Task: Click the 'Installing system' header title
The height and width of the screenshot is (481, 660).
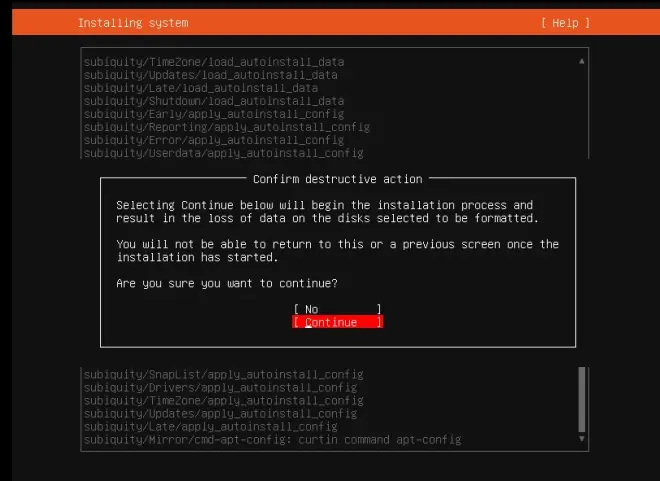Action: tap(133, 23)
